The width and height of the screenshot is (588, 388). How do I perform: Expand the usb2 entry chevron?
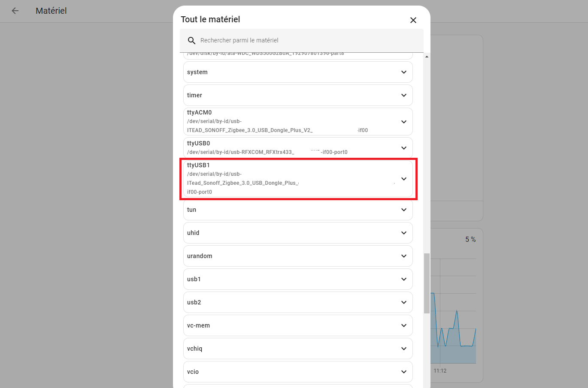pos(404,302)
